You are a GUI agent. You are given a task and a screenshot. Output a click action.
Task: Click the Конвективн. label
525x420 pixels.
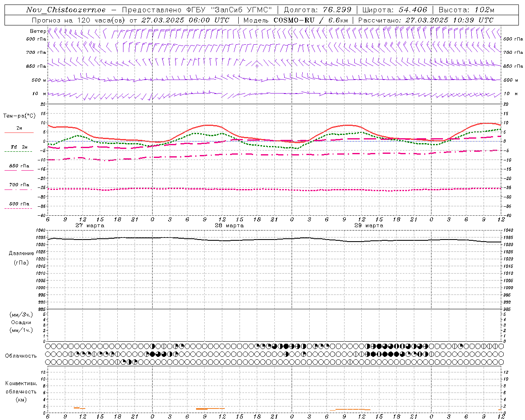pos(21,383)
